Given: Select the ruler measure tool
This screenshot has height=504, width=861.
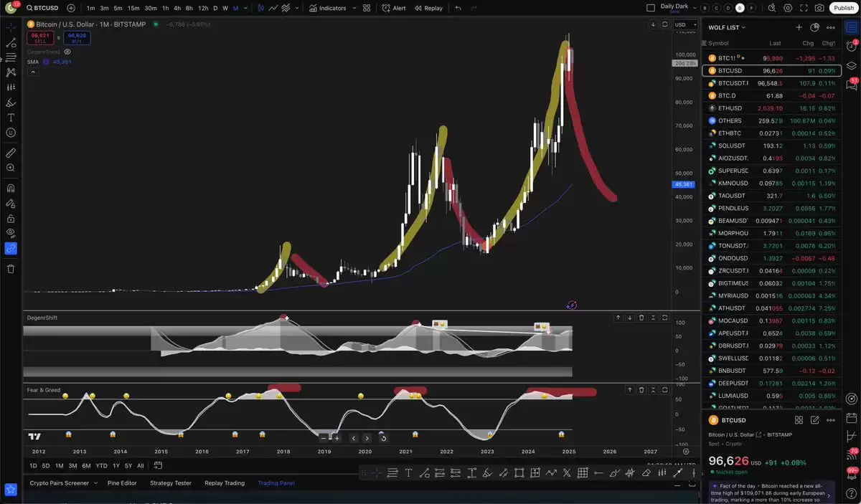Looking at the screenshot, I should click(11, 153).
